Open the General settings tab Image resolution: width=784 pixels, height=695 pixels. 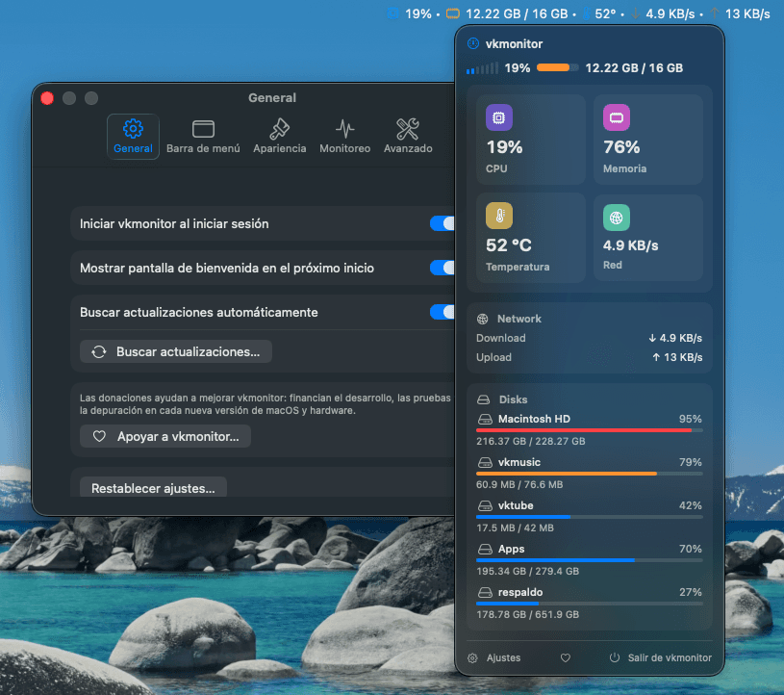tap(133, 136)
